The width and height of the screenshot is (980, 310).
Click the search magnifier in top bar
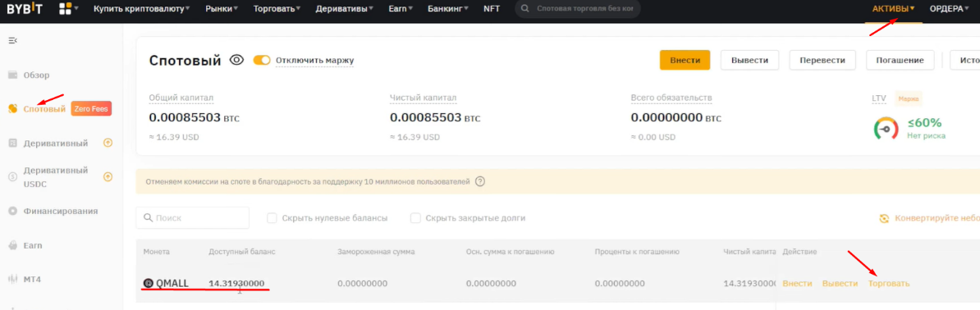pyautogui.click(x=524, y=9)
